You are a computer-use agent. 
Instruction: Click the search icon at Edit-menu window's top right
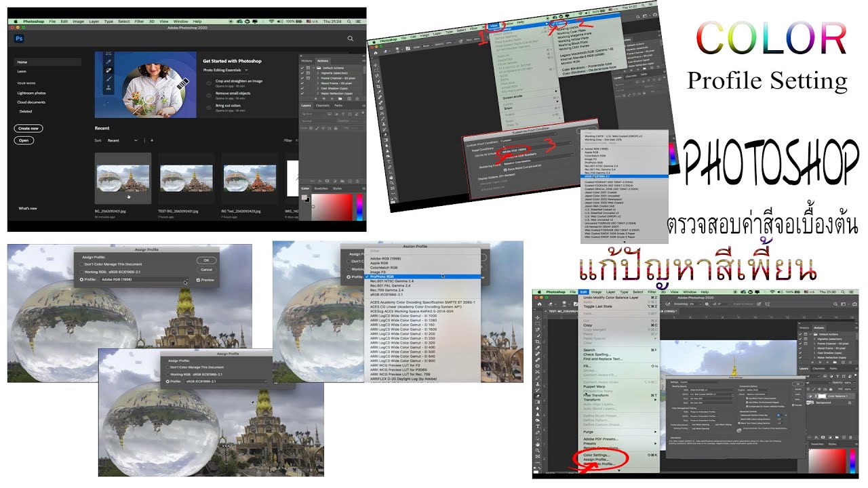point(835,304)
